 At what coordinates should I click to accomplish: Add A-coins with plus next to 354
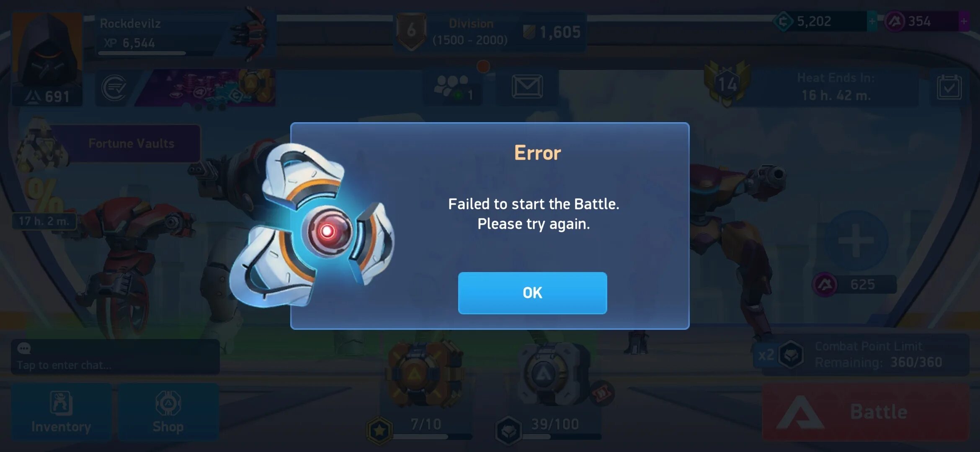click(964, 21)
